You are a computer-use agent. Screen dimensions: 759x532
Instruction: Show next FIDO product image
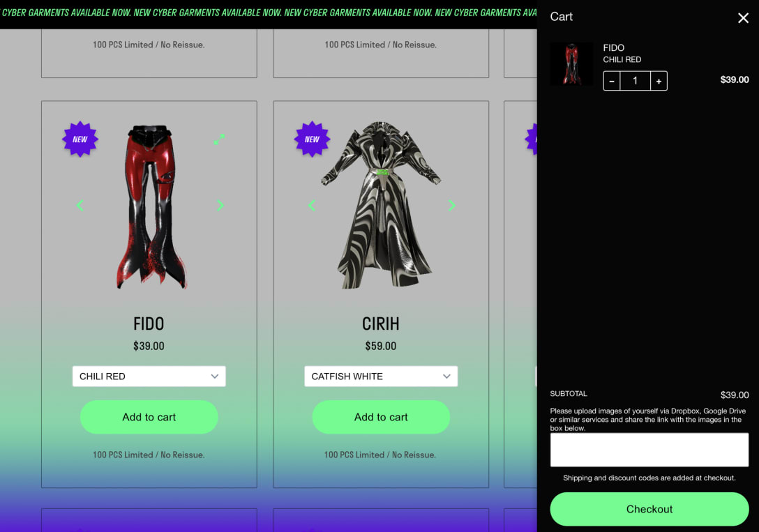click(220, 206)
